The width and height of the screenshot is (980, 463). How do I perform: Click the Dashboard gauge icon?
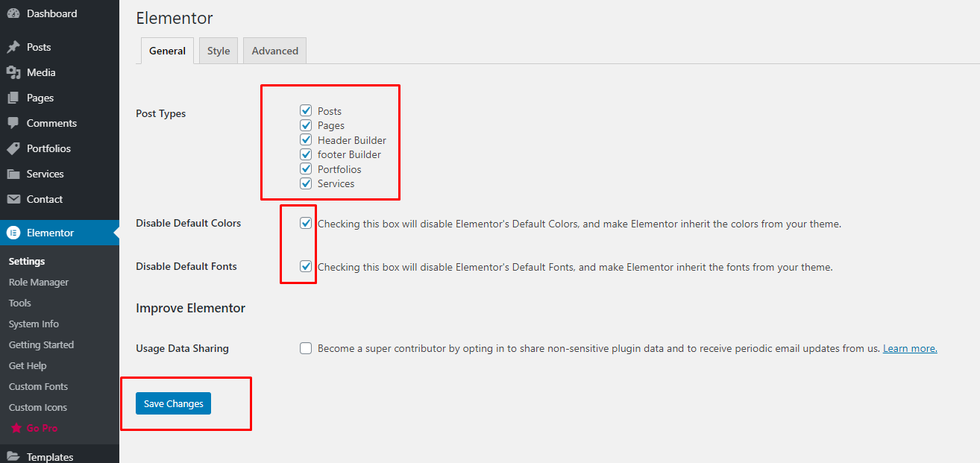[x=13, y=13]
